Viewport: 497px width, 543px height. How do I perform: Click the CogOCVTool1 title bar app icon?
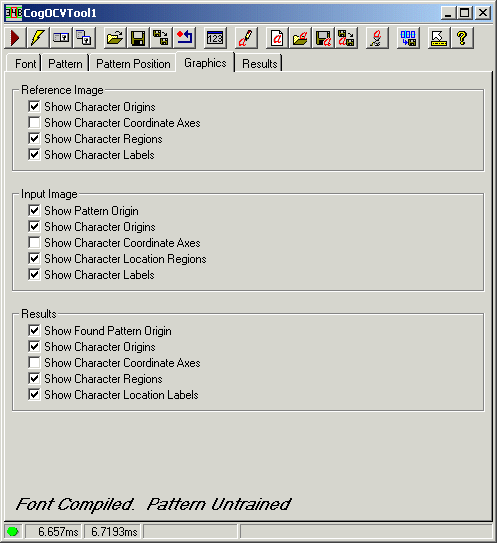pos(14,13)
